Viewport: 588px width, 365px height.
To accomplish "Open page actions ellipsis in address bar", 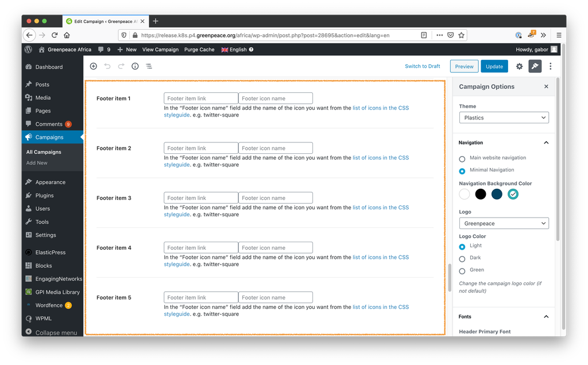I will point(439,35).
